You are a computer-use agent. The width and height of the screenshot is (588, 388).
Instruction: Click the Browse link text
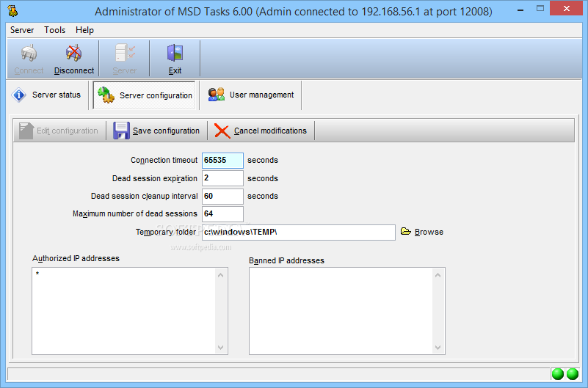pyautogui.click(x=429, y=232)
